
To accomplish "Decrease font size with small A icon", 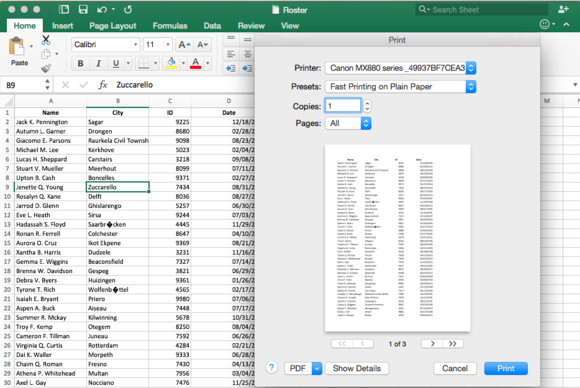I will tap(202, 45).
